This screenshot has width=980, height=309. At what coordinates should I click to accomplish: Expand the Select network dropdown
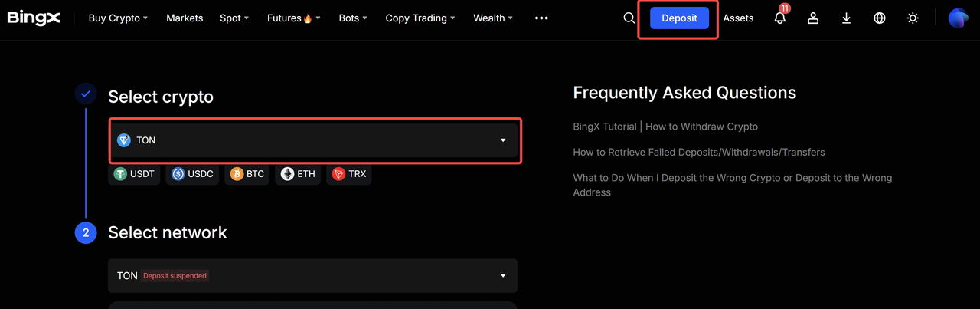[312, 275]
